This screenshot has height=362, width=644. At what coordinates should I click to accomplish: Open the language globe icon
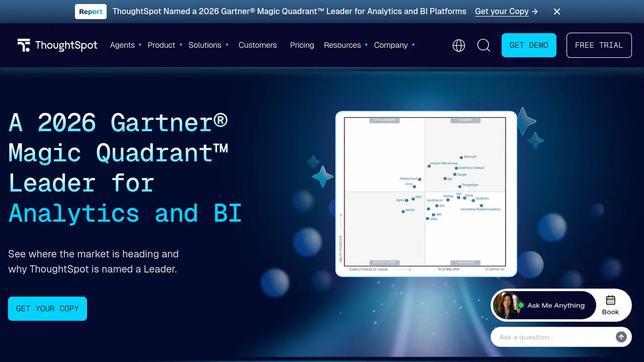click(x=459, y=45)
